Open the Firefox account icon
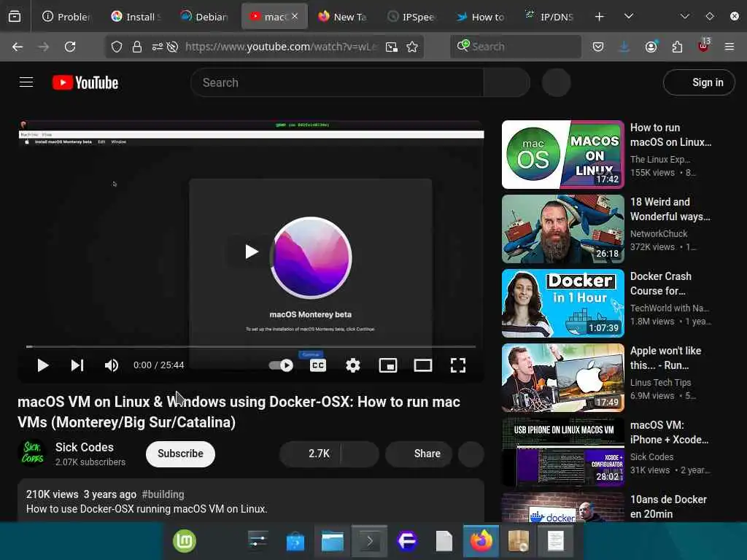Screen dimensions: 747x560 [651, 47]
